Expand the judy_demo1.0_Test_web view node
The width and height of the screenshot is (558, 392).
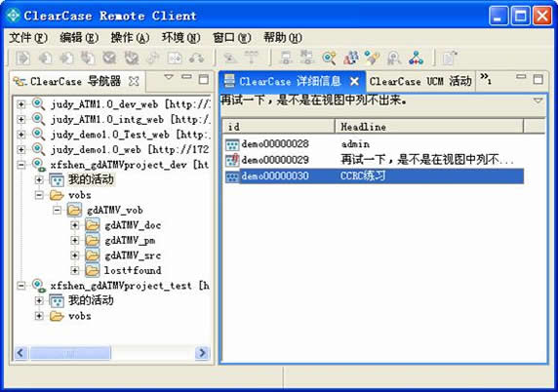click(x=21, y=135)
